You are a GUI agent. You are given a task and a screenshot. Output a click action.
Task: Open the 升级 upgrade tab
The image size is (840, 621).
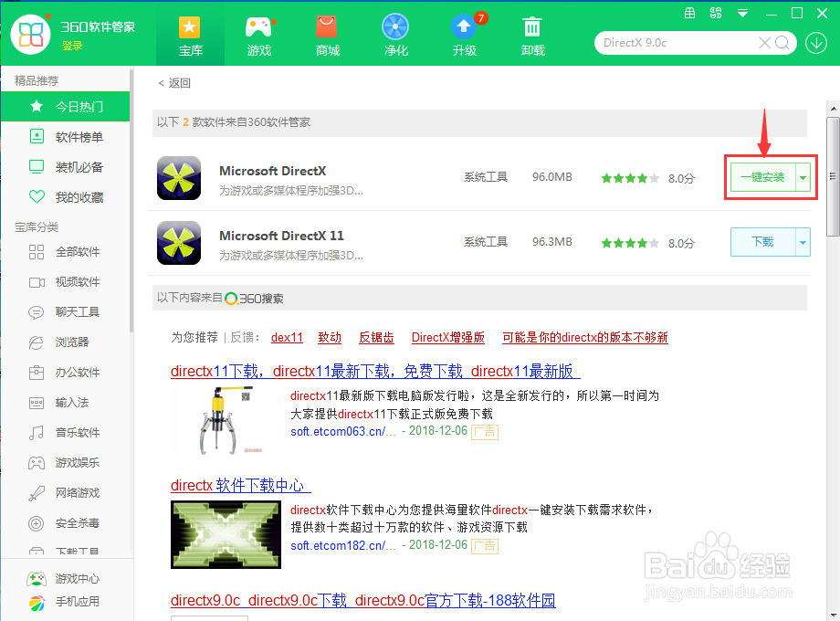[465, 37]
